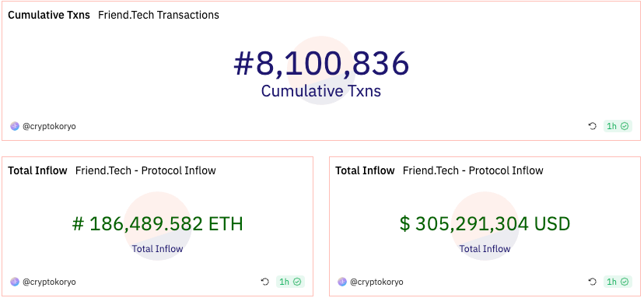Select the Cumulative Txns panel heading
This screenshot has height=298, width=644.
(49, 15)
